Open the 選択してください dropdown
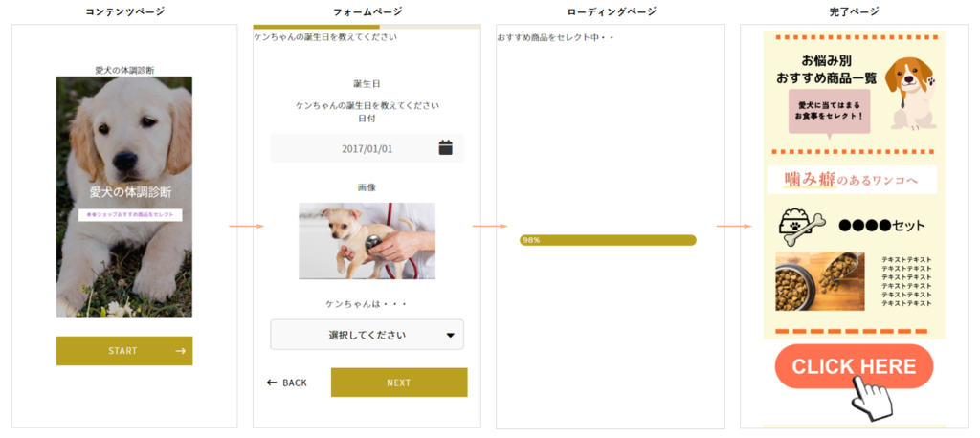 click(x=367, y=335)
